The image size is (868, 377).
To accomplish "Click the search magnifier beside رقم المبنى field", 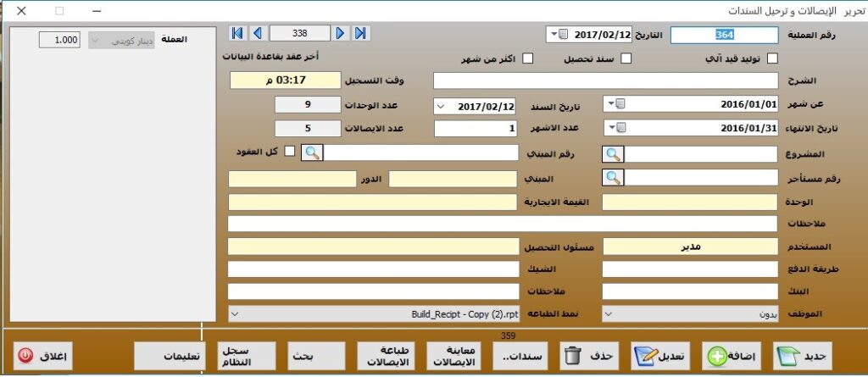I will [312, 152].
